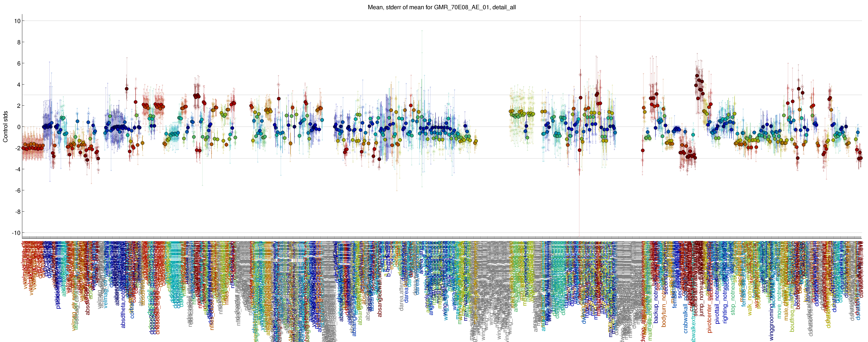
Task: Click the y-axis tick label '2'
Action: tap(19, 106)
